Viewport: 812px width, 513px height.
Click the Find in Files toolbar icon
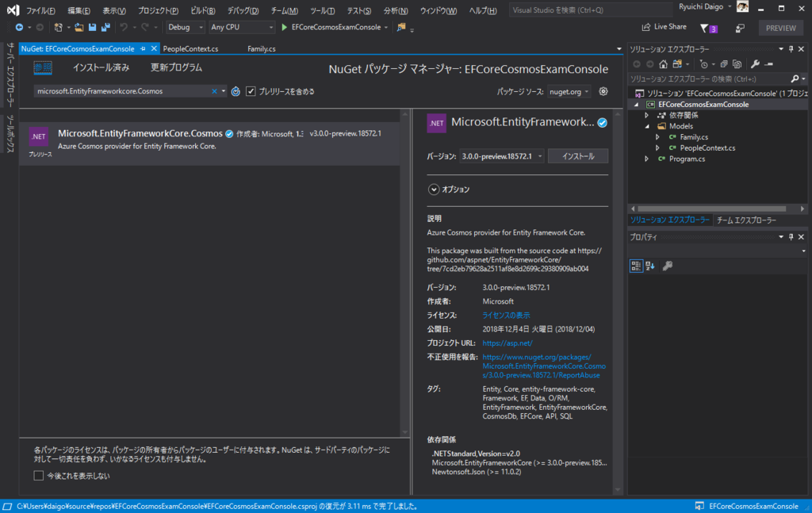coord(401,28)
